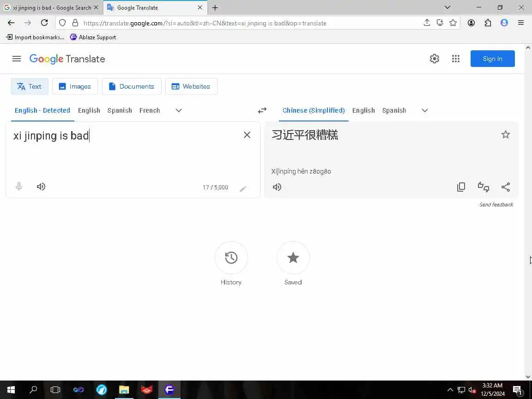This screenshot has height=399, width=532.
Task: Open handwriting input pencil tool
Action: tap(243, 188)
